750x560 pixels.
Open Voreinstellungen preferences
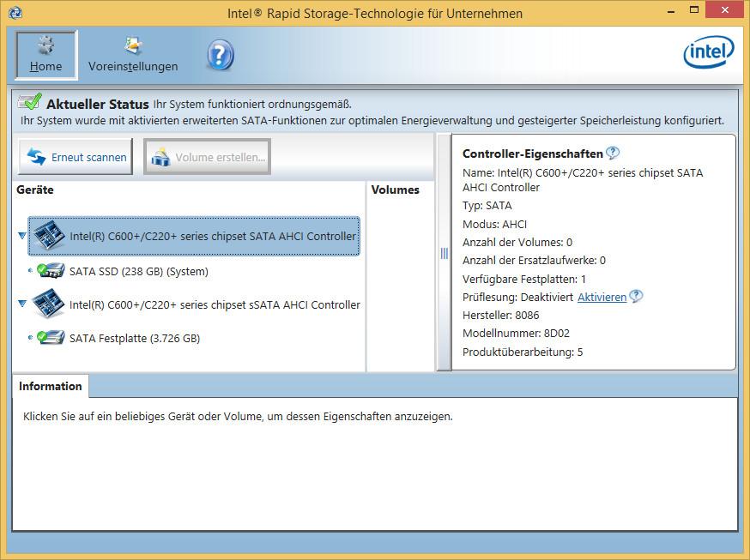tap(133, 55)
